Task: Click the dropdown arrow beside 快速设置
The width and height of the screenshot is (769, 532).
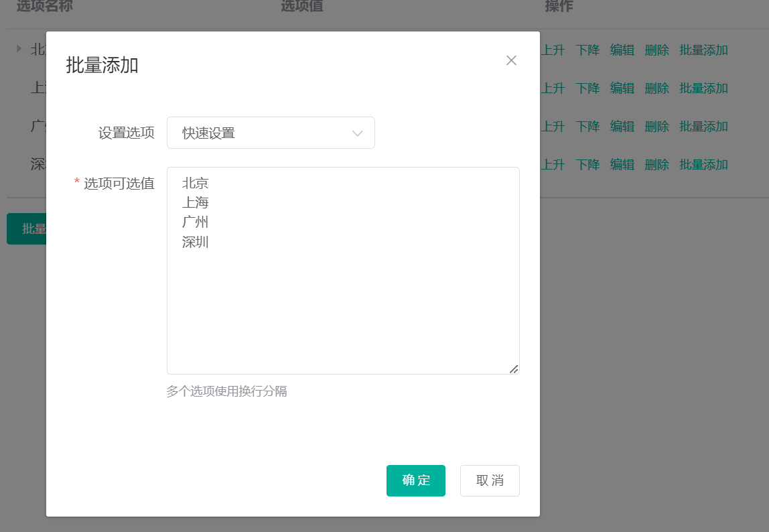Action: point(357,133)
